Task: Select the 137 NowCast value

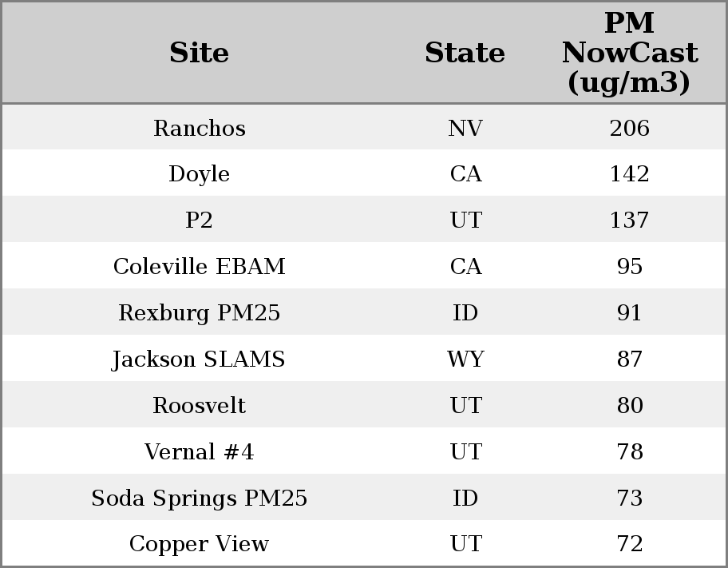Action: pos(629,220)
